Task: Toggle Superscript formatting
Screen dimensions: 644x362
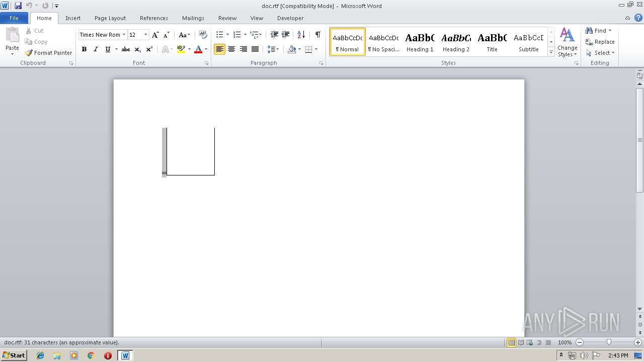Action: pos(149,49)
